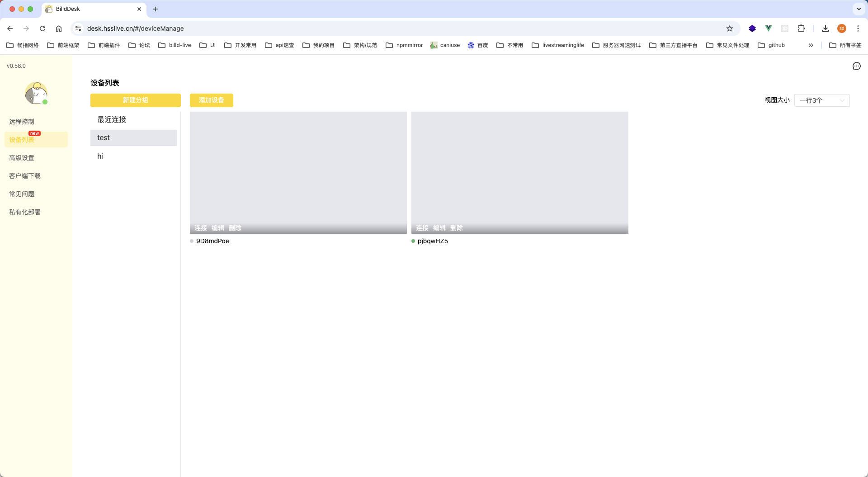
Task: Select the test group
Action: pos(133,138)
